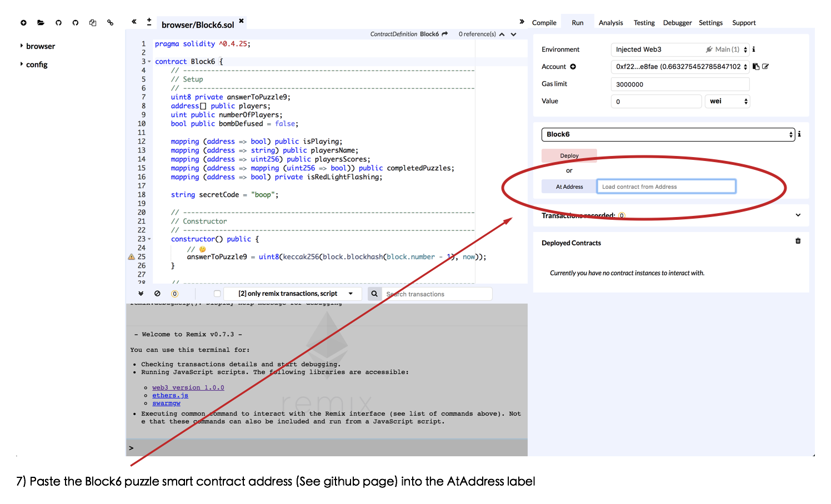Create a new file with the plus icon

click(x=23, y=23)
